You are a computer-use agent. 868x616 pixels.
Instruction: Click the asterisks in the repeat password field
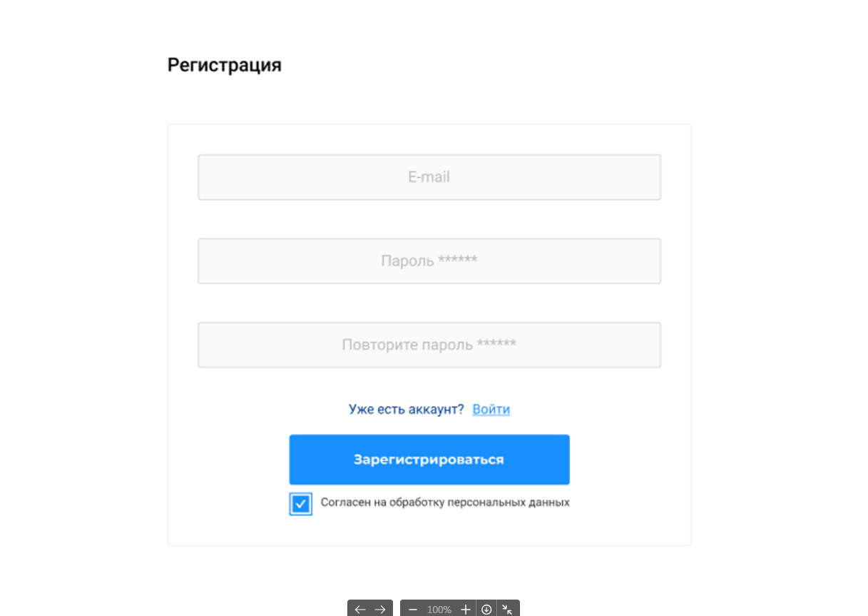coord(496,343)
